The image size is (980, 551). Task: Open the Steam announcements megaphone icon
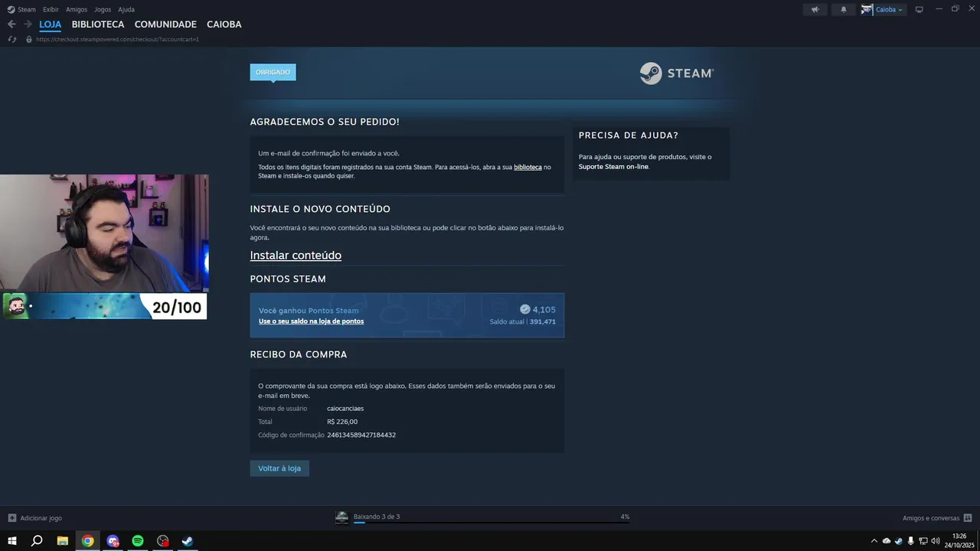click(815, 9)
